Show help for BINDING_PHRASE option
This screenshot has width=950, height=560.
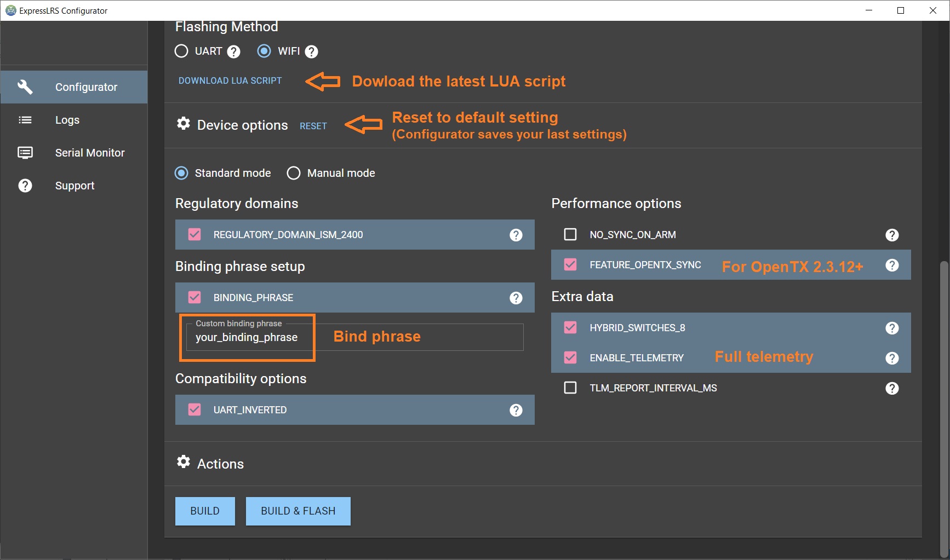point(516,298)
